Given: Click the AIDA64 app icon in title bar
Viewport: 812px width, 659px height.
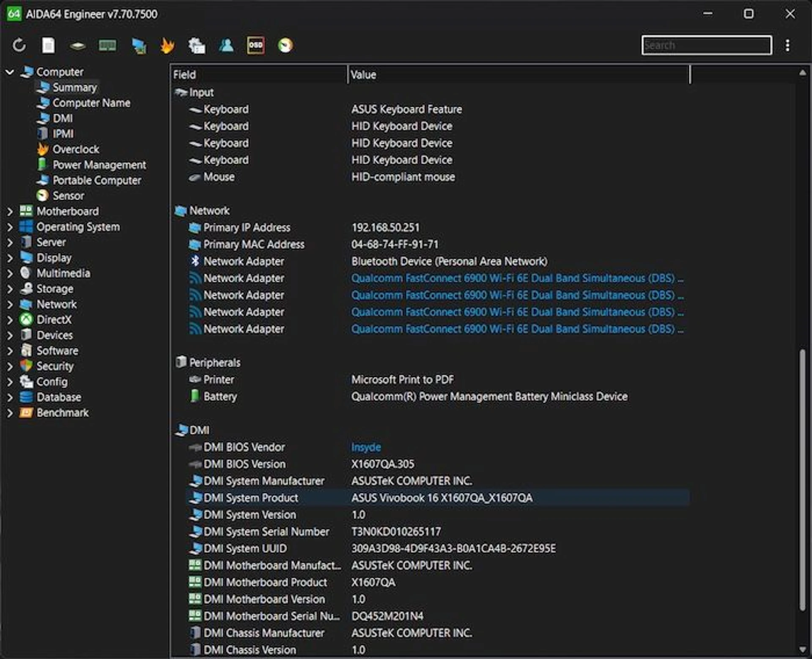Looking at the screenshot, I should click(14, 14).
